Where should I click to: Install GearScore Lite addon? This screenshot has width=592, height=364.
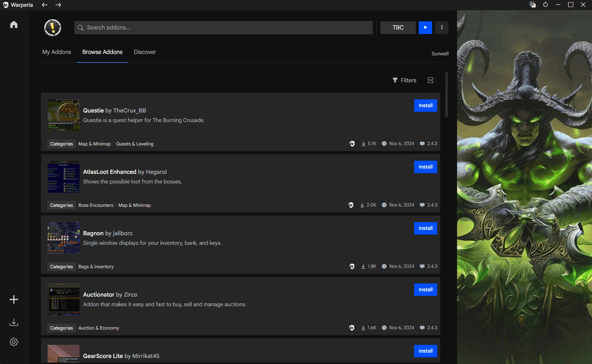click(x=425, y=351)
